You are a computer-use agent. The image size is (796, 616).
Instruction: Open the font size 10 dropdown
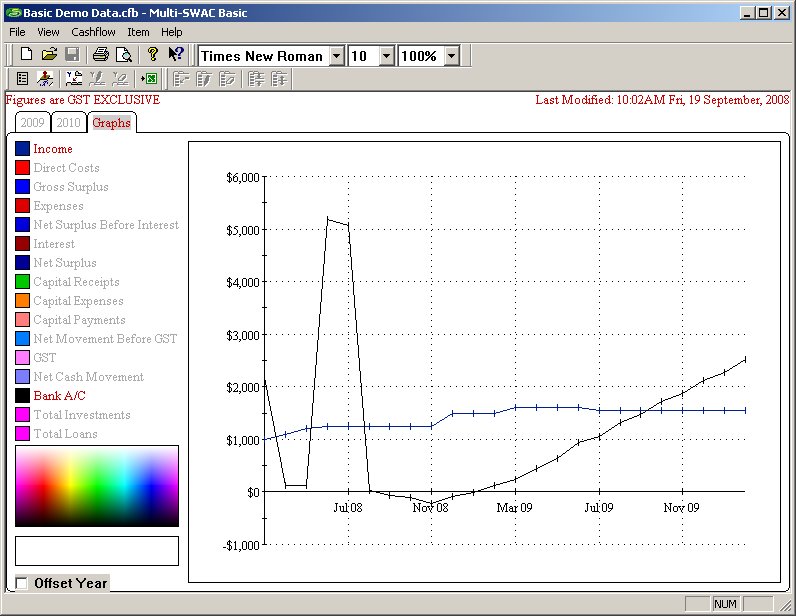tap(387, 56)
